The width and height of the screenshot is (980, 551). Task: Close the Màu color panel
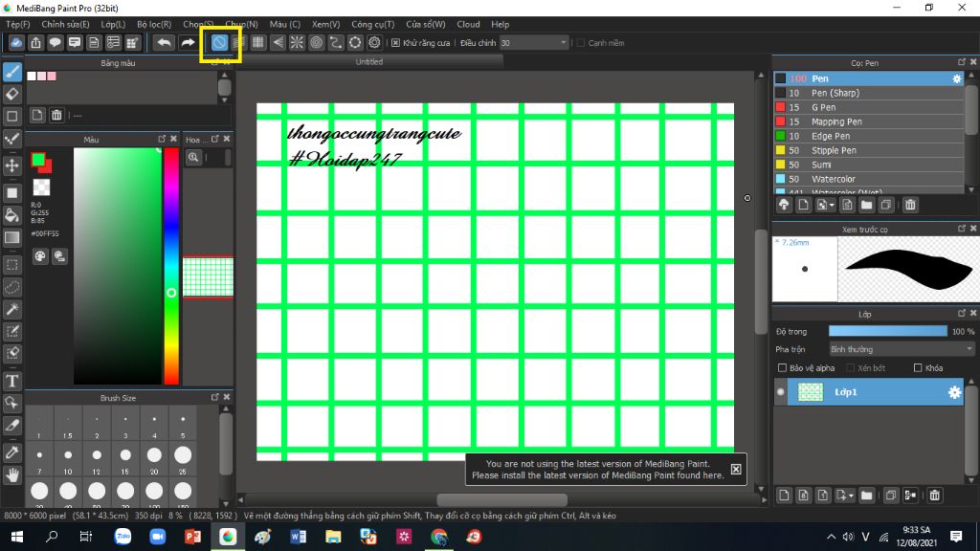(174, 139)
